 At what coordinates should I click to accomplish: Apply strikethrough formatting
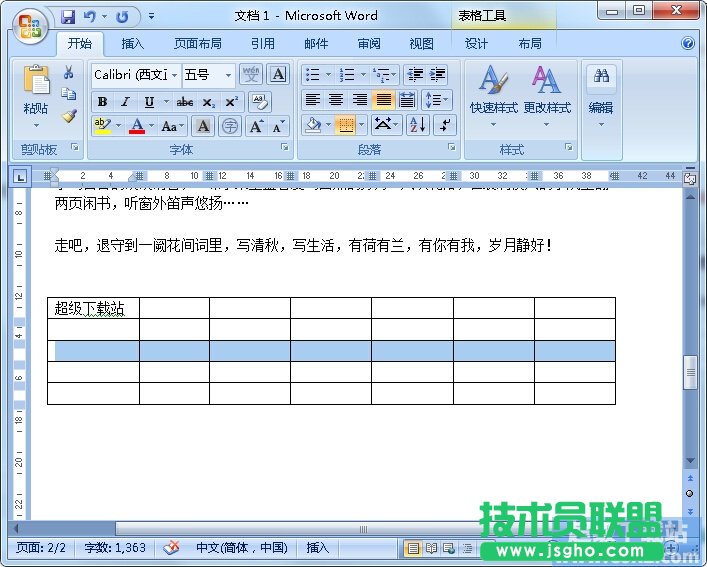[x=185, y=102]
